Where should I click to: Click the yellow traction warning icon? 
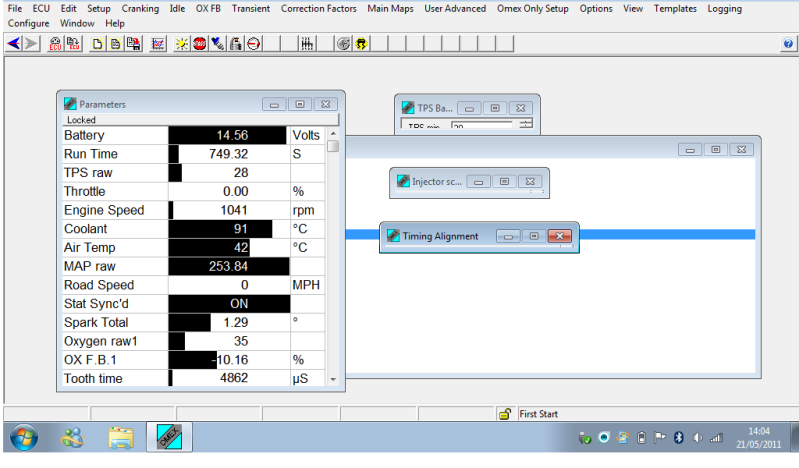click(360, 44)
